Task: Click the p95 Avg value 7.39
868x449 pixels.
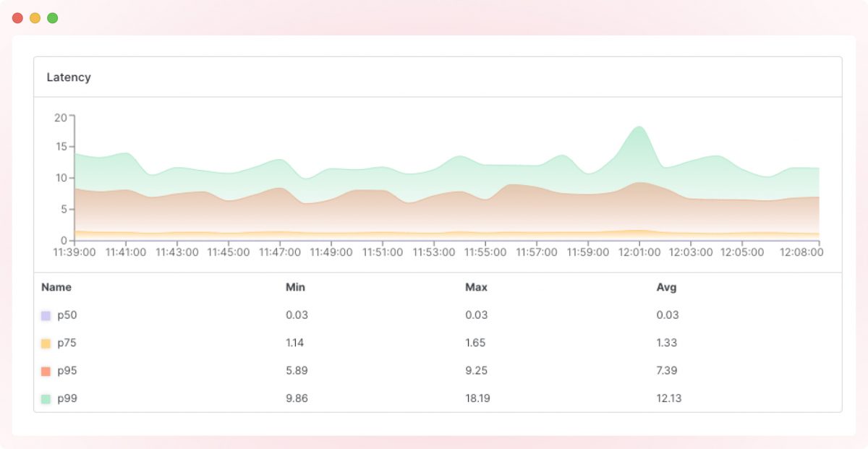Action: [x=668, y=370]
